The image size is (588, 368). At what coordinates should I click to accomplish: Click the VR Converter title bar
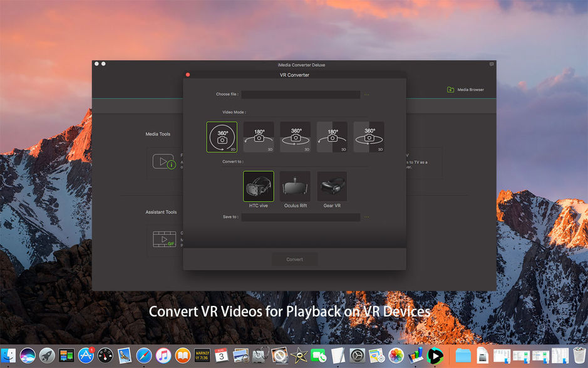[294, 75]
